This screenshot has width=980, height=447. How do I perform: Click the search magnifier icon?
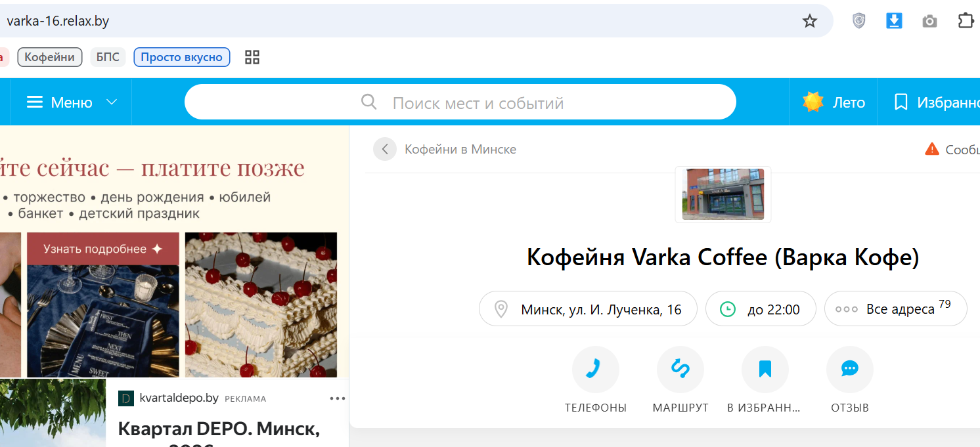click(369, 102)
